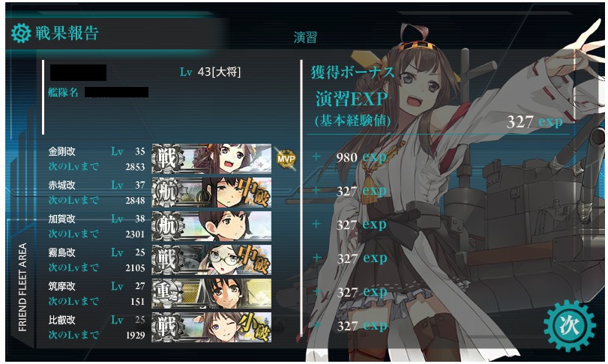
Task: Select the 金剛改 ship banner
Action: point(211,158)
